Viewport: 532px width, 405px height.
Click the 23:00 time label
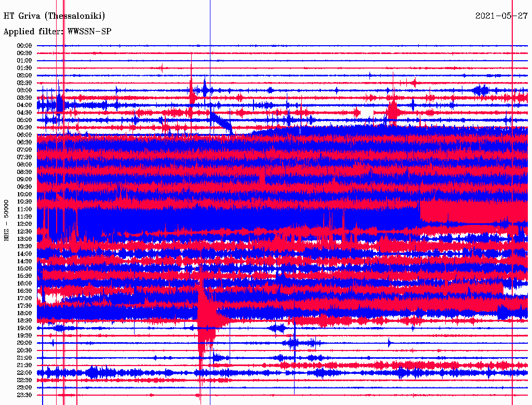pyautogui.click(x=24, y=387)
